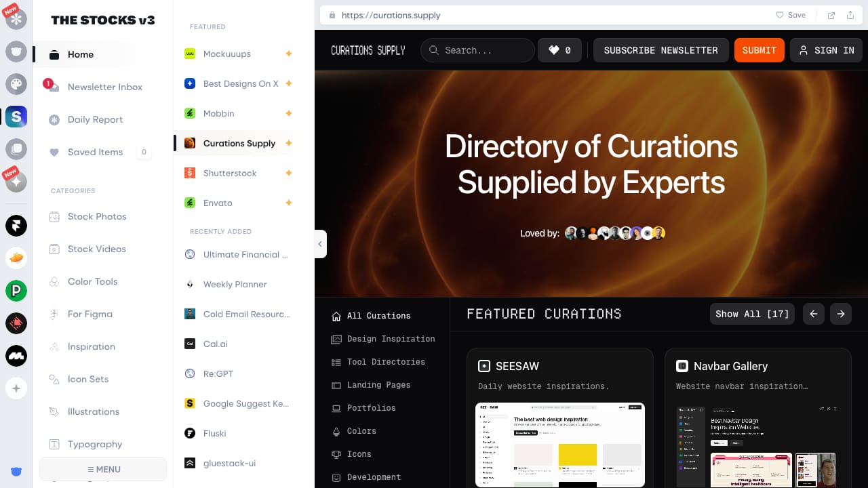Toggle star on Mockuuups featured item
Screen dimensions: 868x488
coord(288,54)
